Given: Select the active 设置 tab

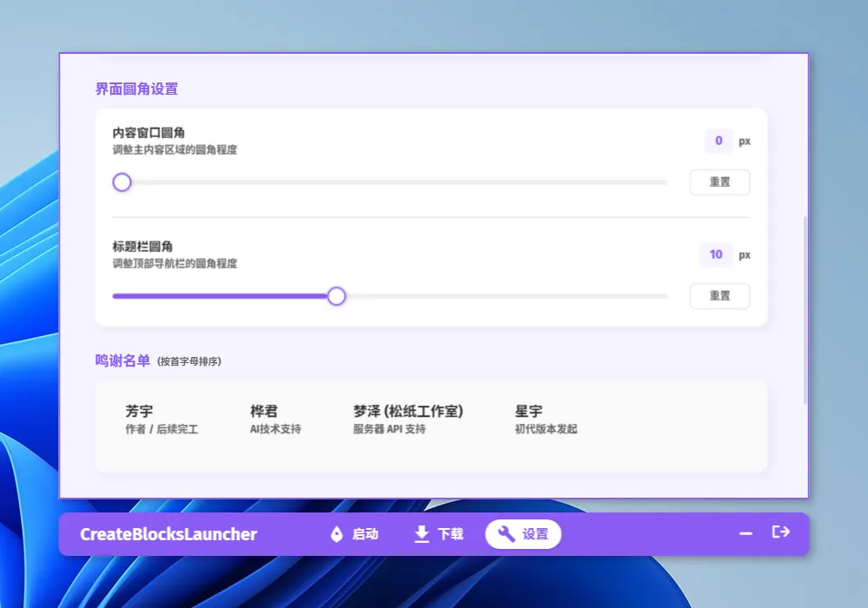Looking at the screenshot, I should (x=523, y=534).
